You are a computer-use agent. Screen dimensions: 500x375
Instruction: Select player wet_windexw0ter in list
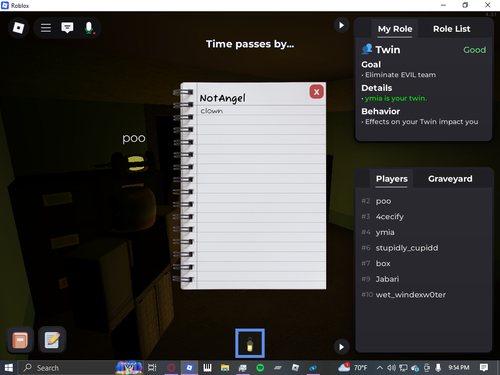[424, 295]
